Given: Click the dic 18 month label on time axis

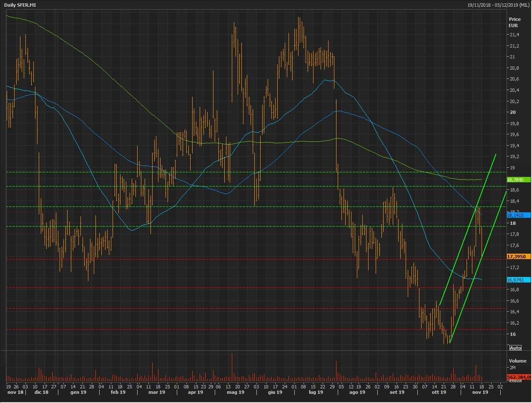Looking at the screenshot, I should [41, 392].
